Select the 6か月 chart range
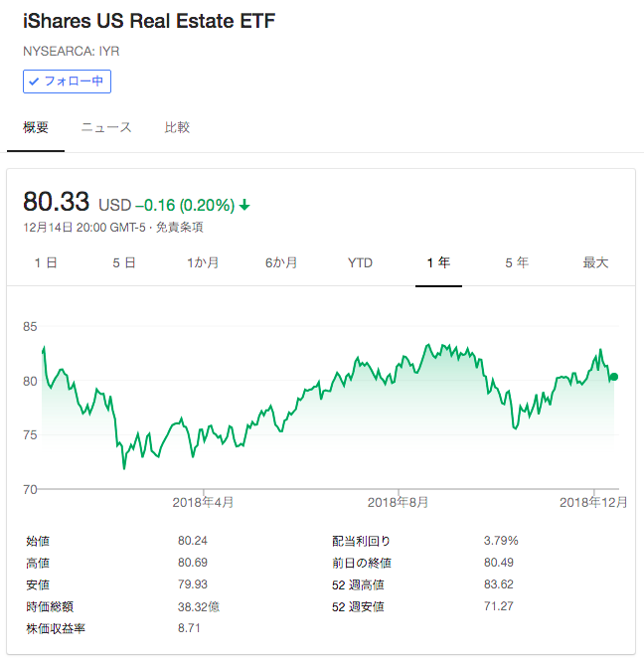 (281, 263)
